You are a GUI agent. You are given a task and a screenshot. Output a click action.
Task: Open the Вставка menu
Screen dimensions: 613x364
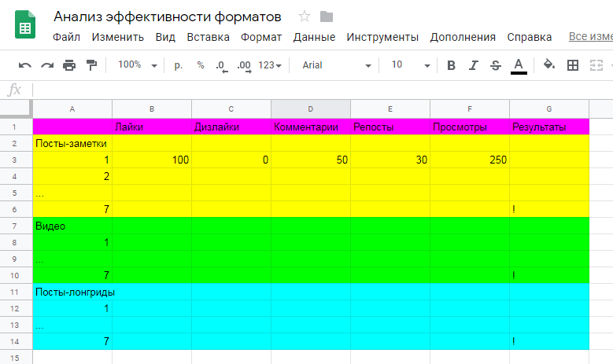pos(208,37)
